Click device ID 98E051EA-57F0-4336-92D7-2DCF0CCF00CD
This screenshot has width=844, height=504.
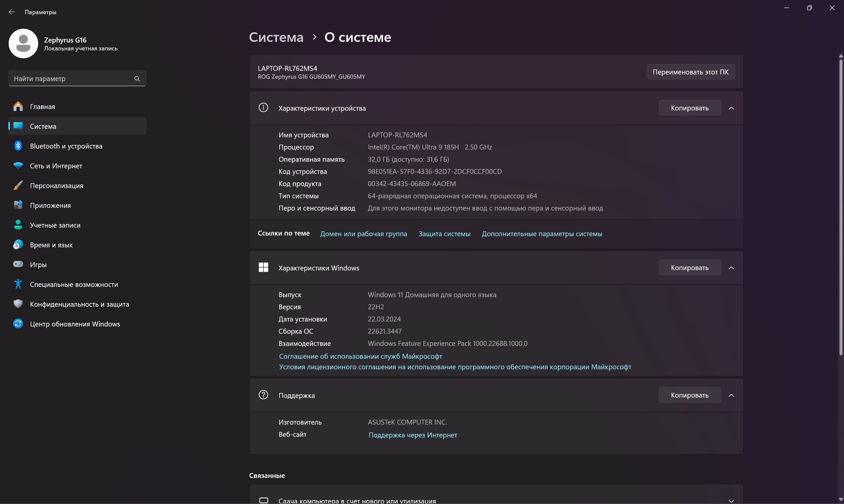[x=435, y=172]
